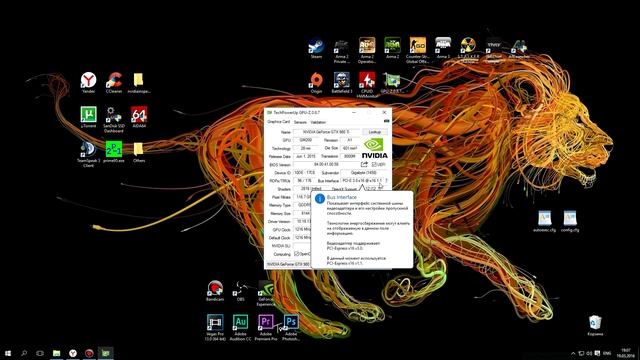The width and height of the screenshot is (640, 360).
Task: Open the Recycle Bin
Action: 595,325
